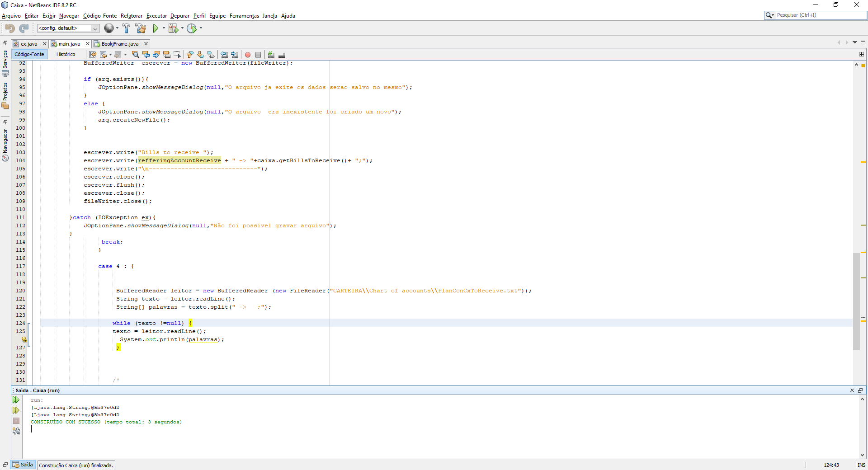
Task: Click Find Next Occurrence icon
Action: point(156,55)
